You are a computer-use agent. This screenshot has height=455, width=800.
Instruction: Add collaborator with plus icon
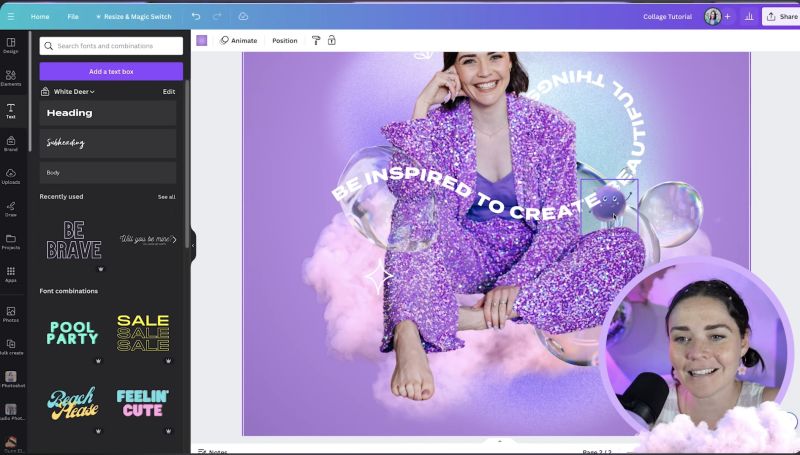728,16
